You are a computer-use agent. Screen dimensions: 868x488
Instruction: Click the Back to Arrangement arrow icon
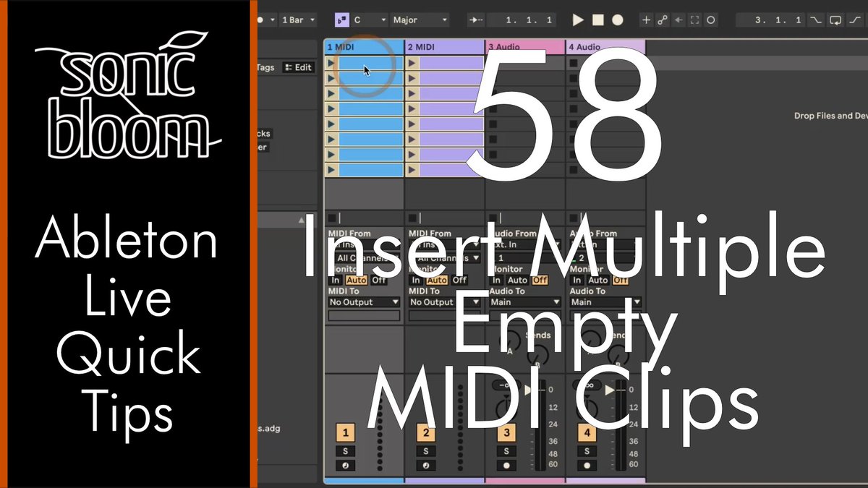678,20
